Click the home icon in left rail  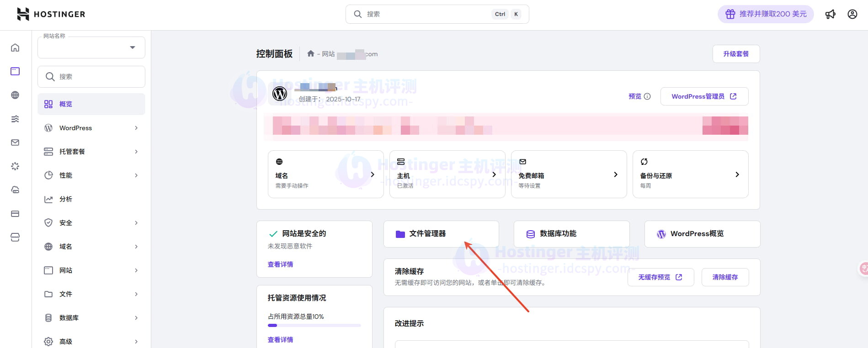15,47
